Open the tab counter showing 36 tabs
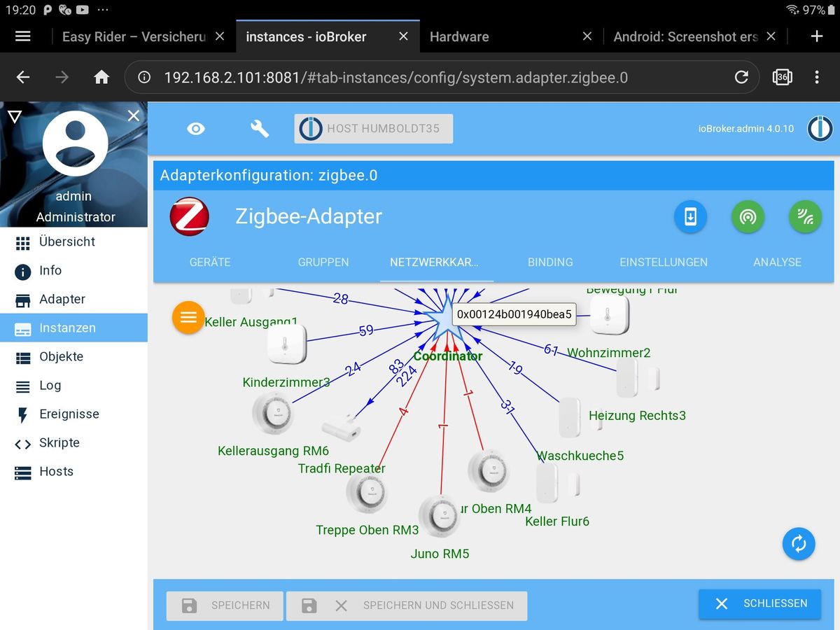 782,77
